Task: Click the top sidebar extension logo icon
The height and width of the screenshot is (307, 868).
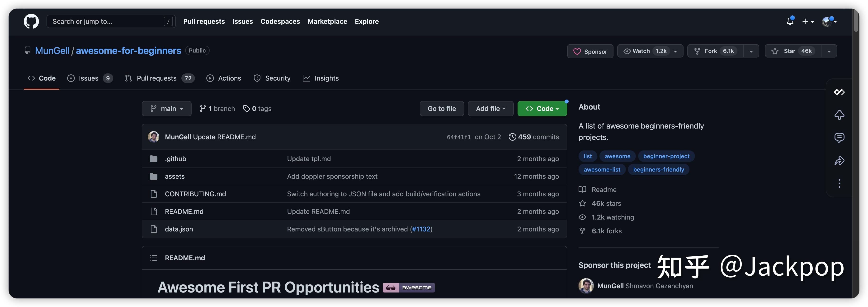Action: [x=839, y=92]
